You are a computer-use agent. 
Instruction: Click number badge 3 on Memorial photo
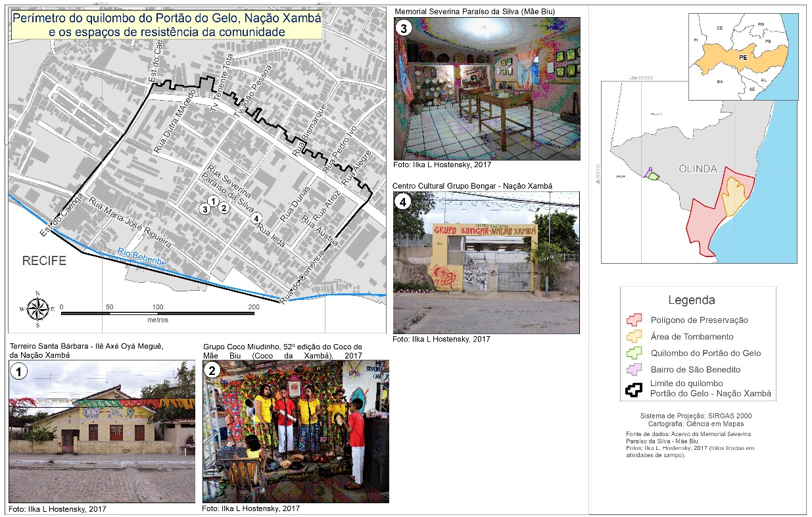(404, 28)
